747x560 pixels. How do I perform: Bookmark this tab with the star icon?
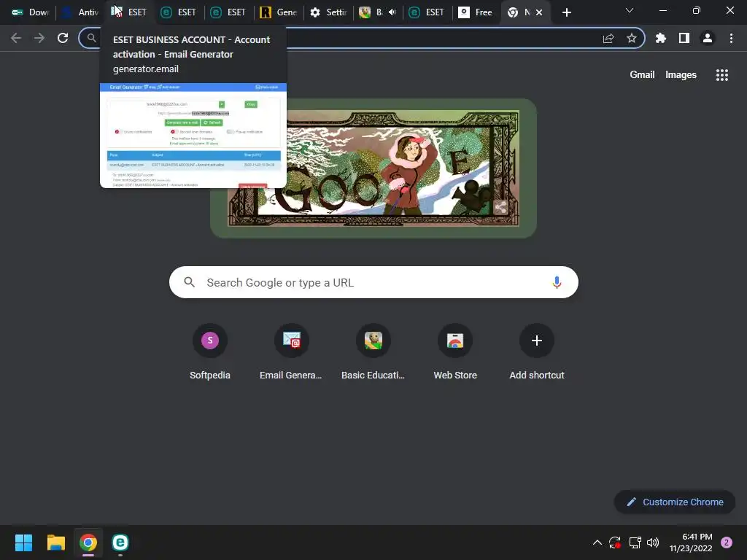coord(632,38)
